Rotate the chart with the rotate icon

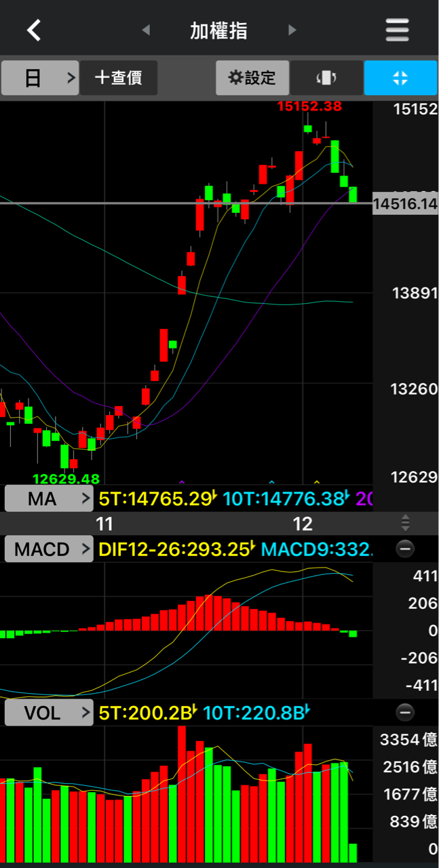pos(326,78)
